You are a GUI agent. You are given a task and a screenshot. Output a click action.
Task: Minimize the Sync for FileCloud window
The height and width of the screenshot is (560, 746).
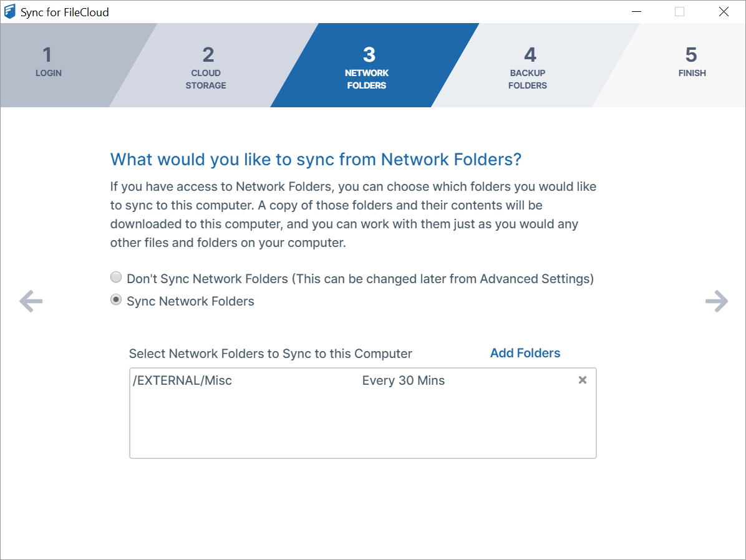click(x=636, y=12)
